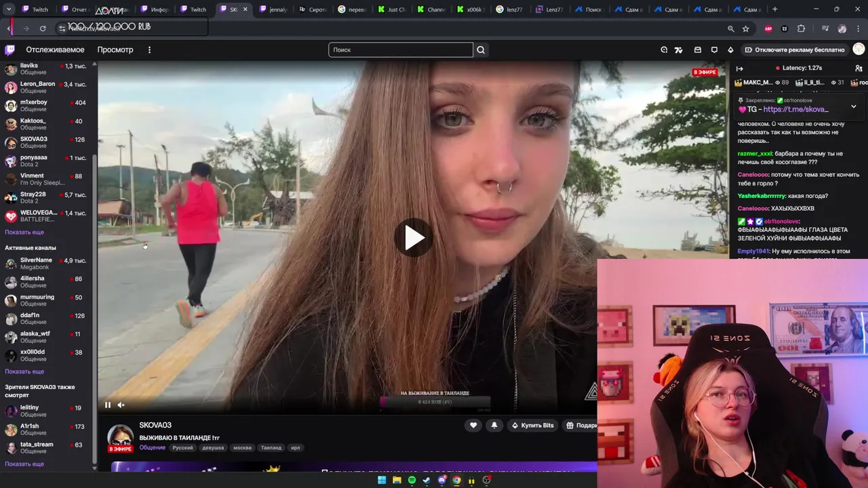Open WELOVEGA... Battlefield channel in sidebar
This screenshot has height=488, width=868.
point(46,216)
